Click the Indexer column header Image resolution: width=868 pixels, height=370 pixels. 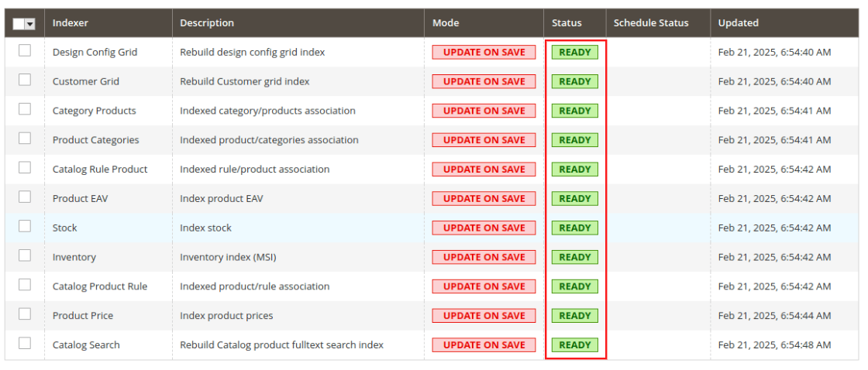(71, 22)
